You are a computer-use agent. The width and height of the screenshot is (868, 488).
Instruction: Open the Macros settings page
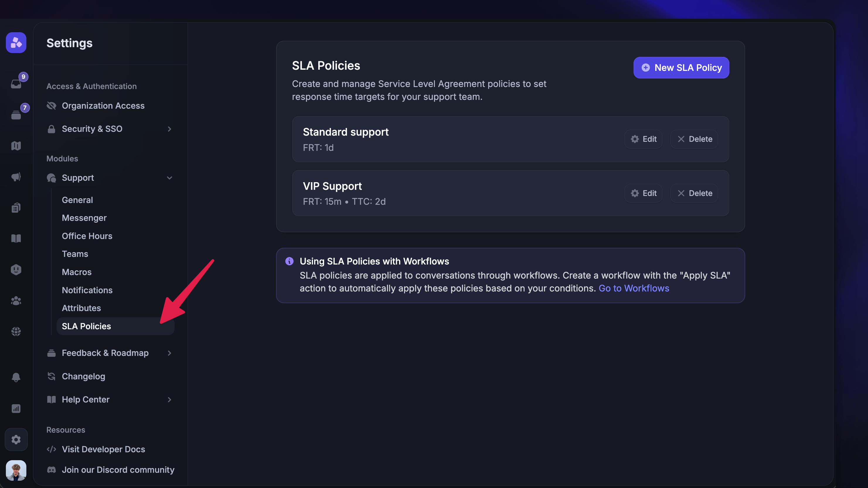coord(76,272)
